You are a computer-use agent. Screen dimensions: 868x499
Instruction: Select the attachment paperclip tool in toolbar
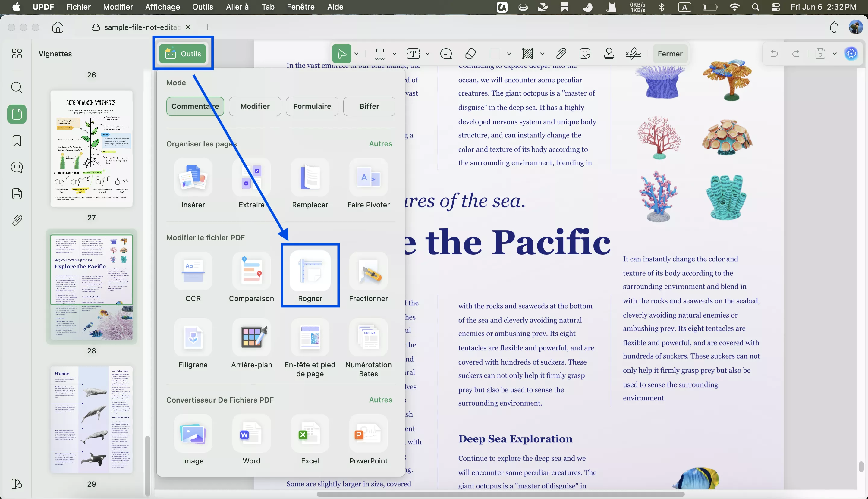(561, 54)
